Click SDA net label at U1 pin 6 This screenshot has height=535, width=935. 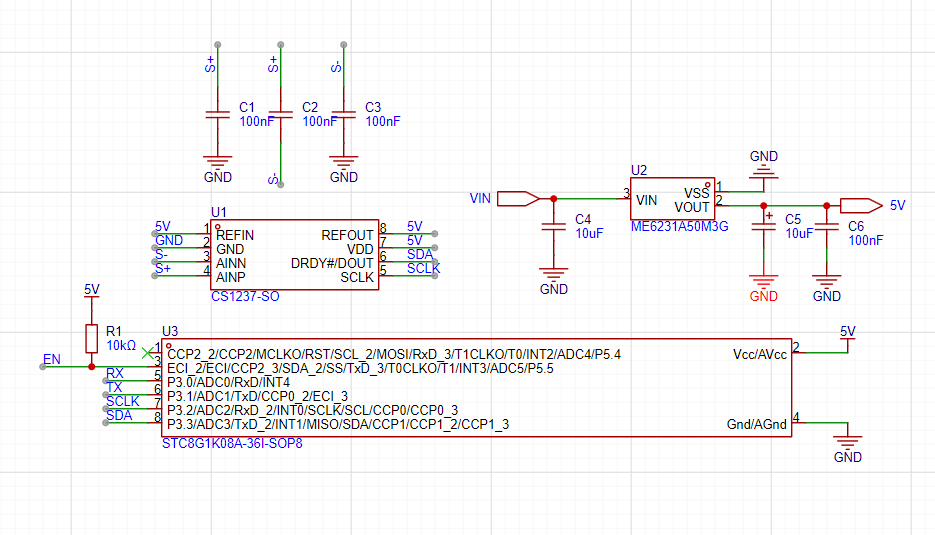pos(420,255)
